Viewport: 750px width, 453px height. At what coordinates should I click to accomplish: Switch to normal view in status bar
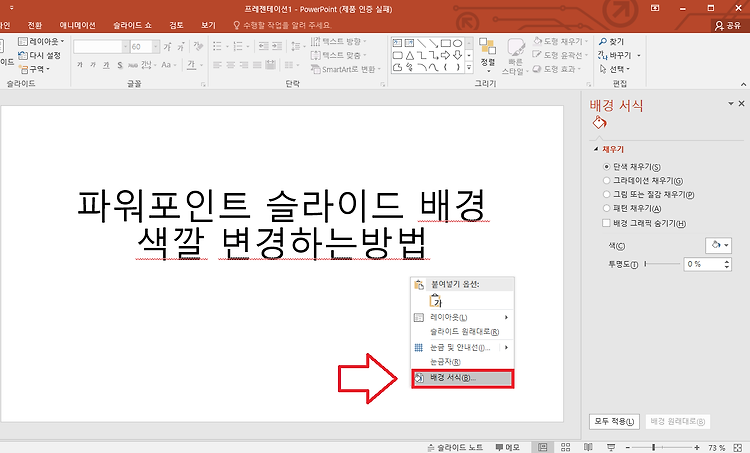tap(542, 447)
